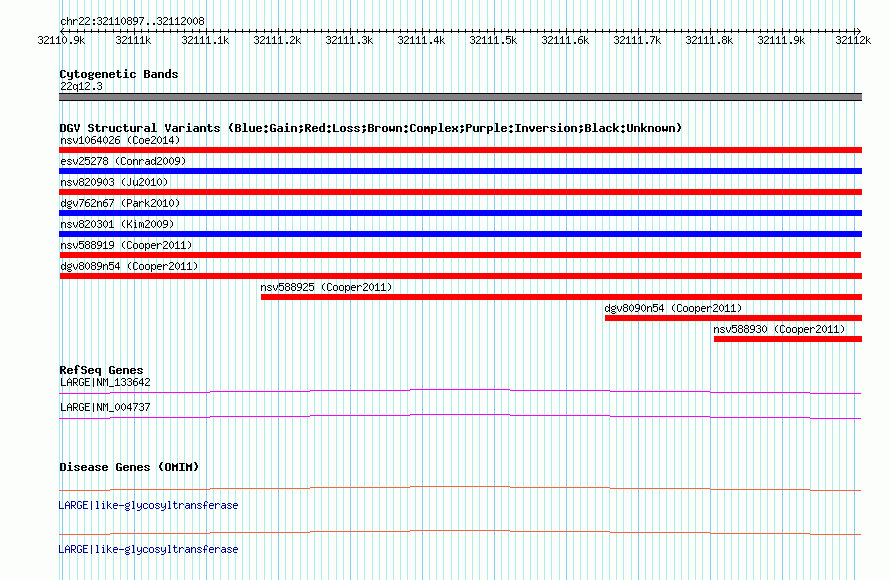
Task: Open the dgv8089n54 (Cooper2011) variant label
Action: click(x=129, y=266)
